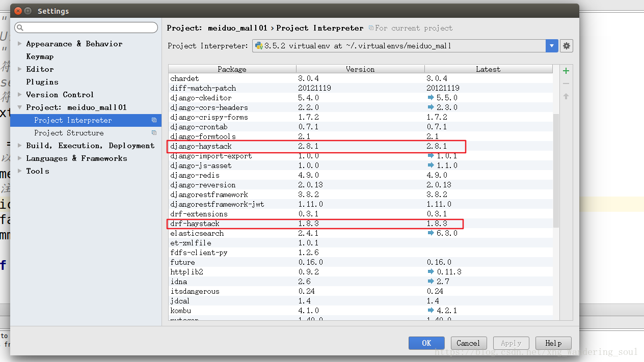644x362 pixels.
Task: Click the update arrow for django-cors-headers
Action: [x=431, y=107]
